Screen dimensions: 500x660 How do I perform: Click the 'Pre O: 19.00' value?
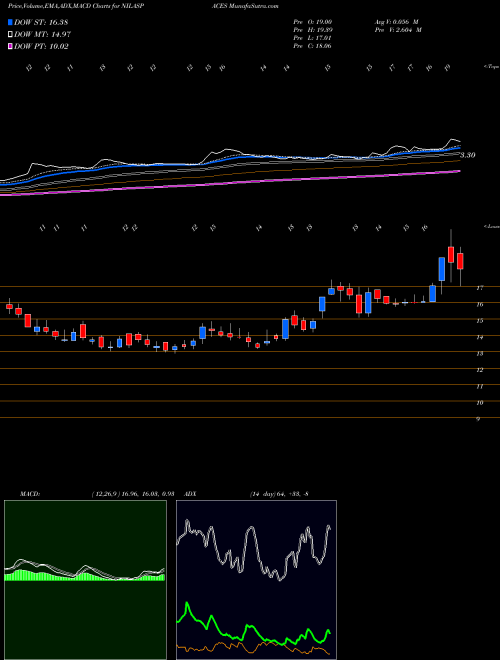click(313, 22)
